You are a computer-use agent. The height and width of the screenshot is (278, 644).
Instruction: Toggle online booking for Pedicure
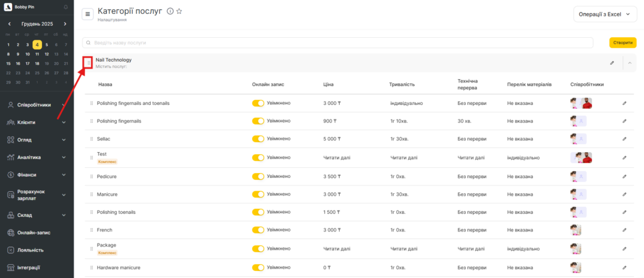coord(258,176)
